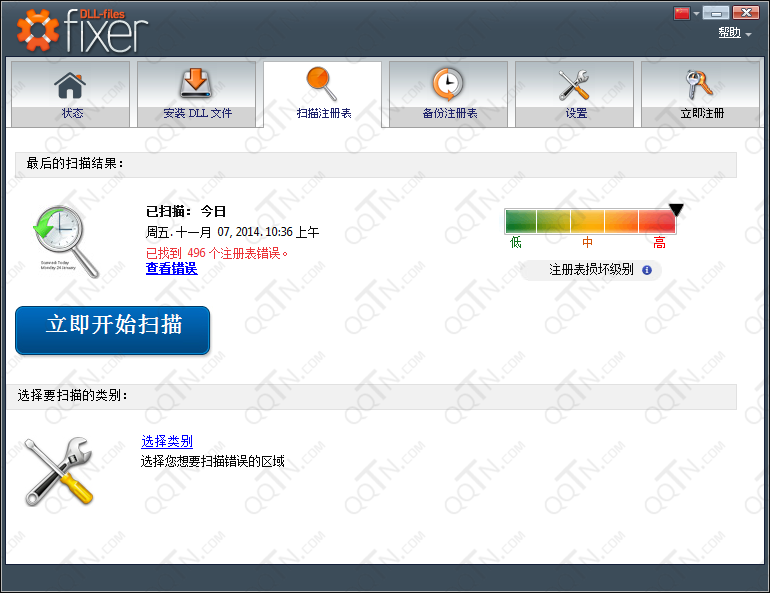
Task: Click the clock-and-magnifier last scan icon
Action: click(64, 240)
